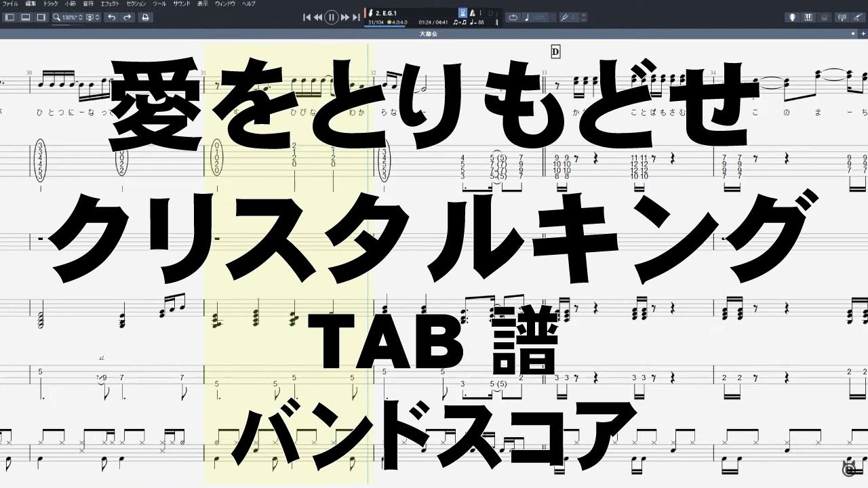The height and width of the screenshot is (488, 868).
Task: Open the tuner tool
Action: point(844,18)
